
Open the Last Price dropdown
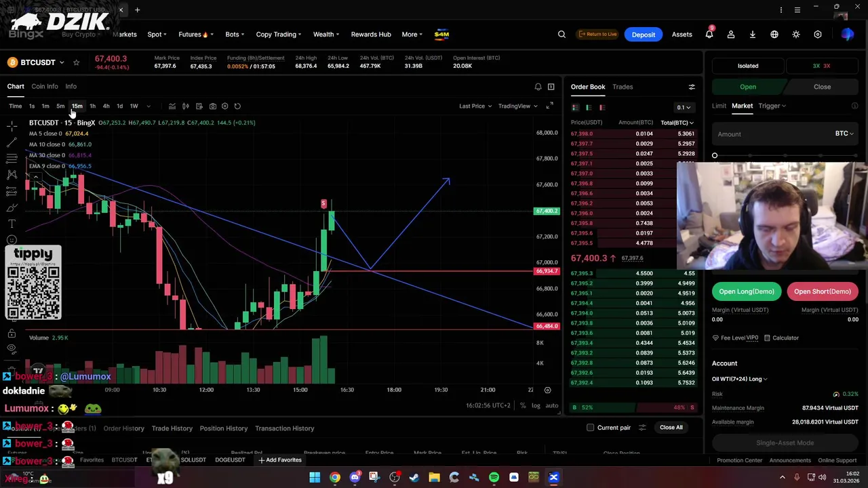(x=475, y=106)
